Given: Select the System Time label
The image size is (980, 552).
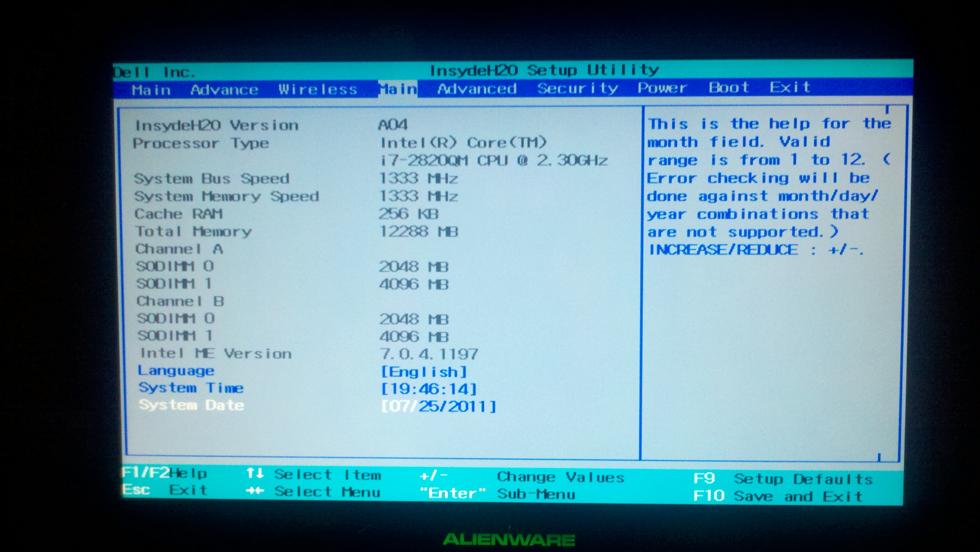Looking at the screenshot, I should click(191, 388).
